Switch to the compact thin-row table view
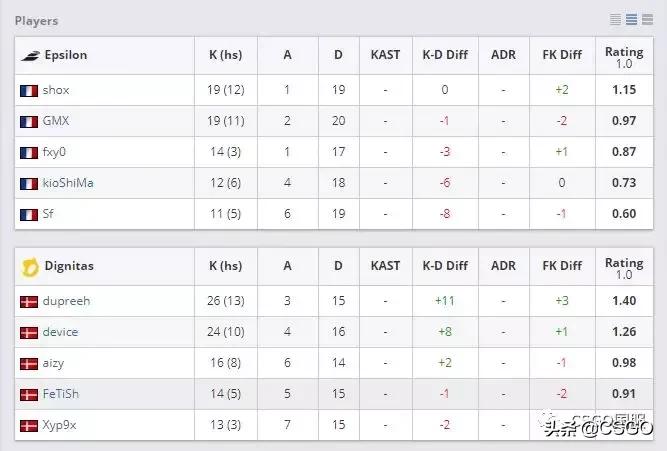Image resolution: width=667 pixels, height=451 pixels. click(616, 20)
